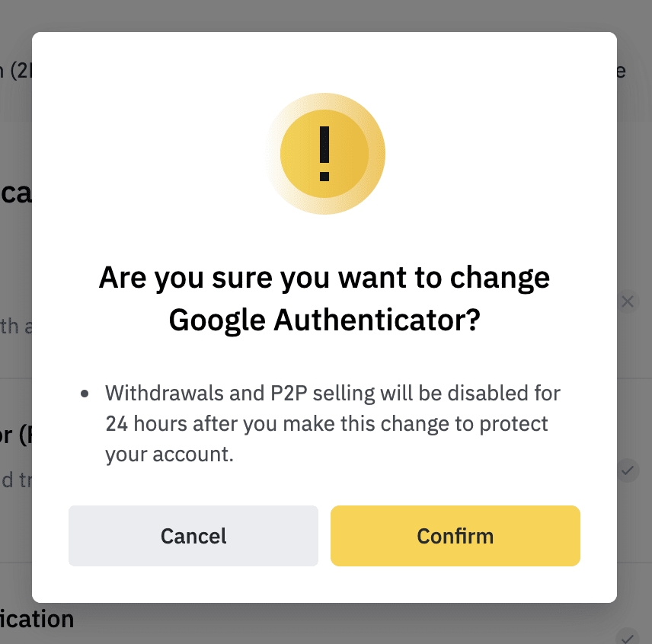Click the words "Google Authenticator?" in the heading

tap(324, 320)
